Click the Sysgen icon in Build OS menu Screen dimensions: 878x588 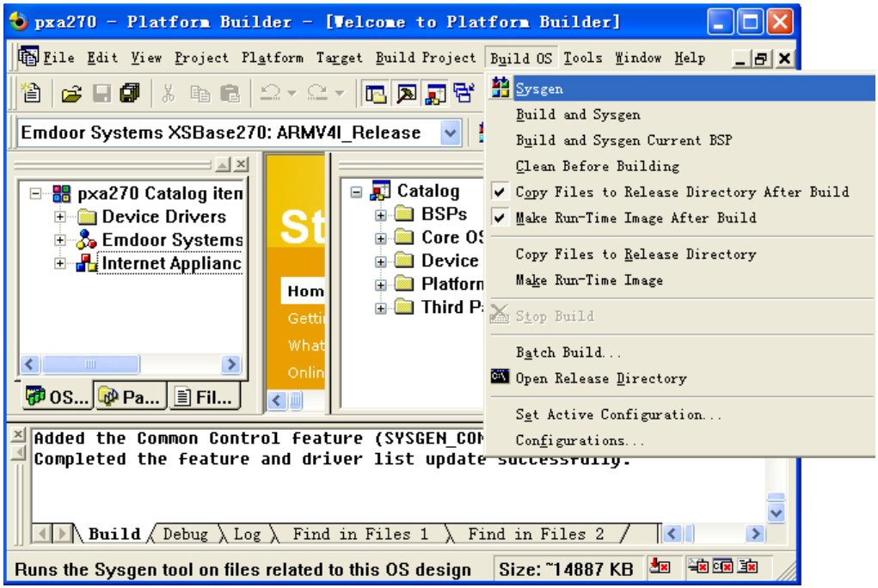click(500, 89)
